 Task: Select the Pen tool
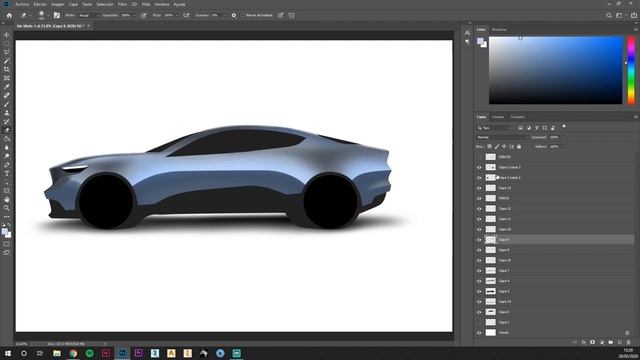[7, 165]
